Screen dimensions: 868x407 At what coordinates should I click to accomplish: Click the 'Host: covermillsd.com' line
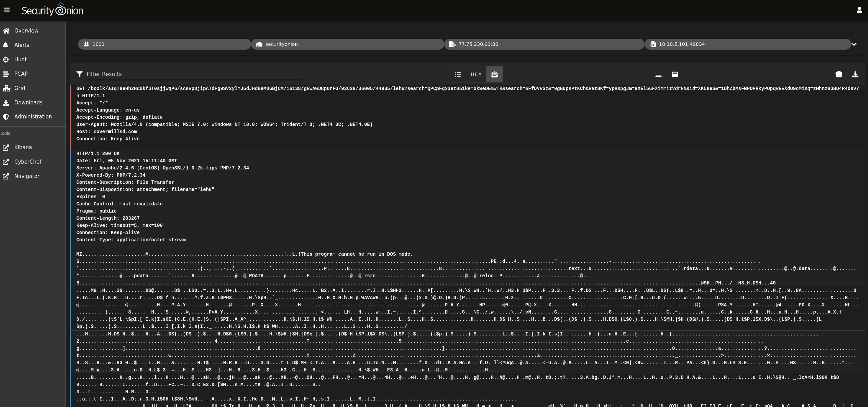(107, 132)
